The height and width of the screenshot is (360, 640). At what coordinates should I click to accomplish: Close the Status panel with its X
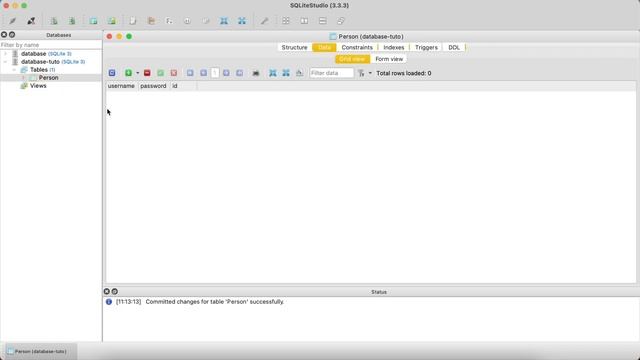107,291
